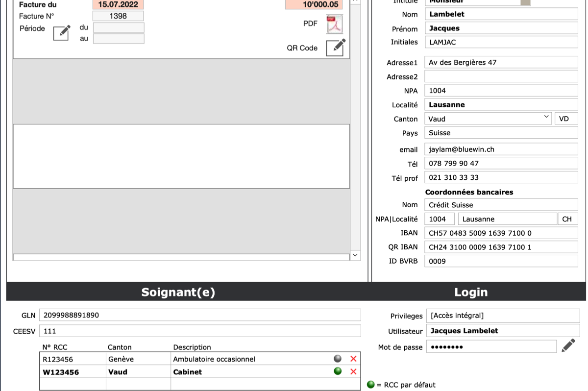Click the amount field 10'000.05
This screenshot has height=391, width=588.
click(x=314, y=5)
